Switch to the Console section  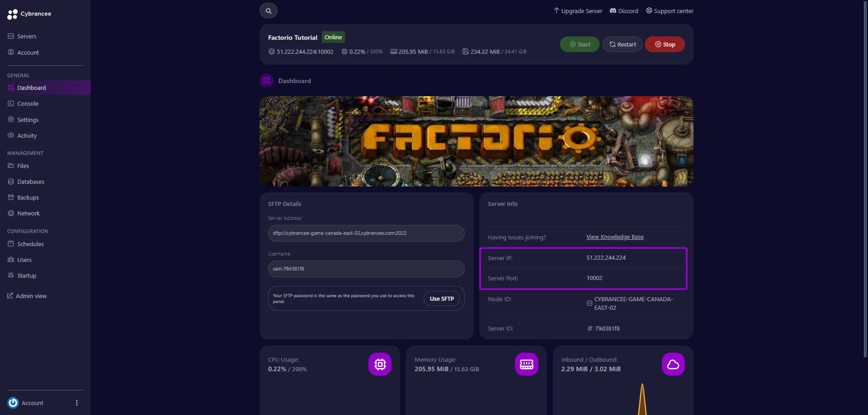click(28, 103)
